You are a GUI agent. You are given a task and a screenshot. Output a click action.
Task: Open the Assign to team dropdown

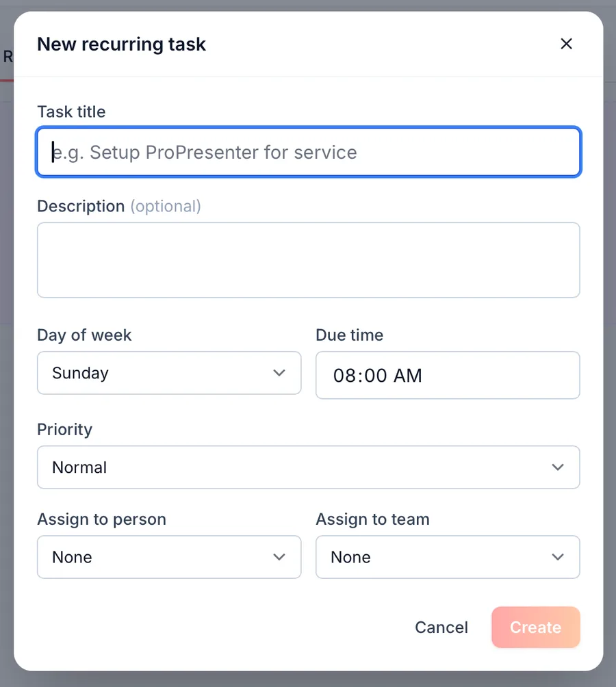click(x=448, y=557)
